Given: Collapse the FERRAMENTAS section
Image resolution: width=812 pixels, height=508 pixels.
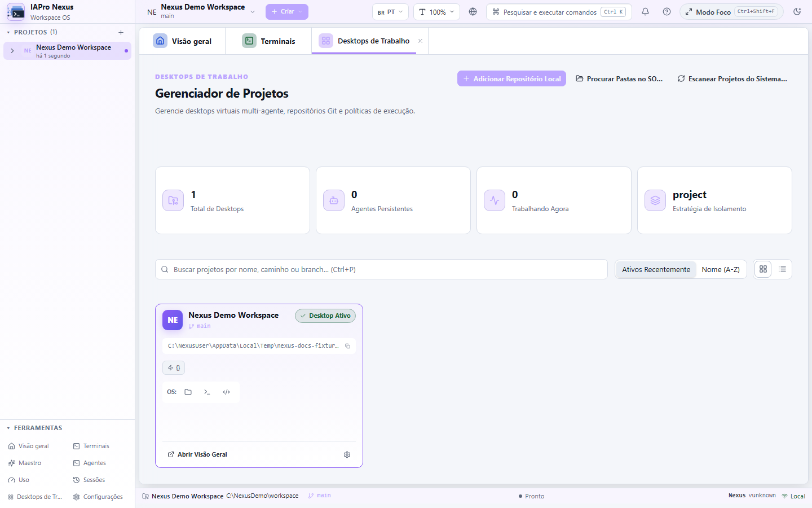Looking at the screenshot, I should coord(34,428).
